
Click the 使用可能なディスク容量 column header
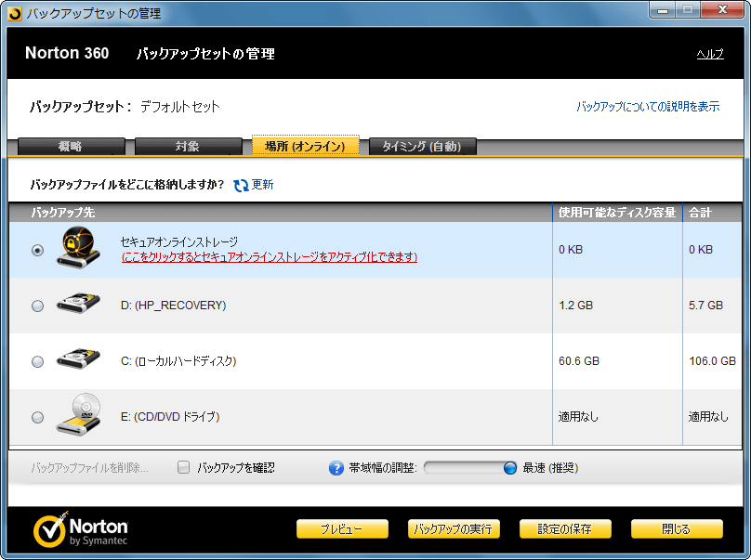[x=617, y=213]
